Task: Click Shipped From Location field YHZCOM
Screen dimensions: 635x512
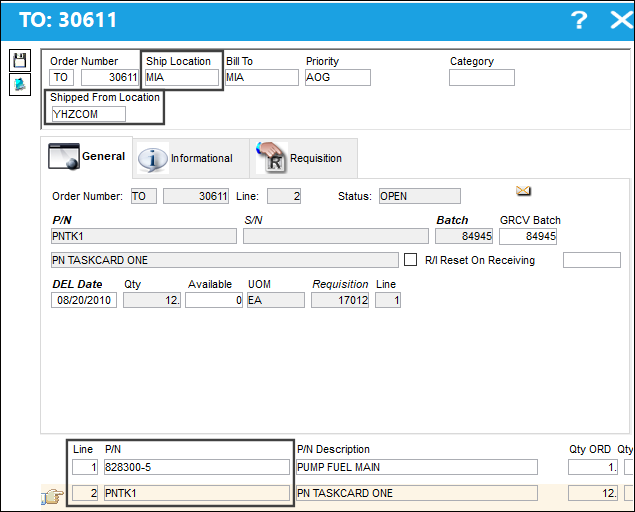Action: [x=88, y=114]
